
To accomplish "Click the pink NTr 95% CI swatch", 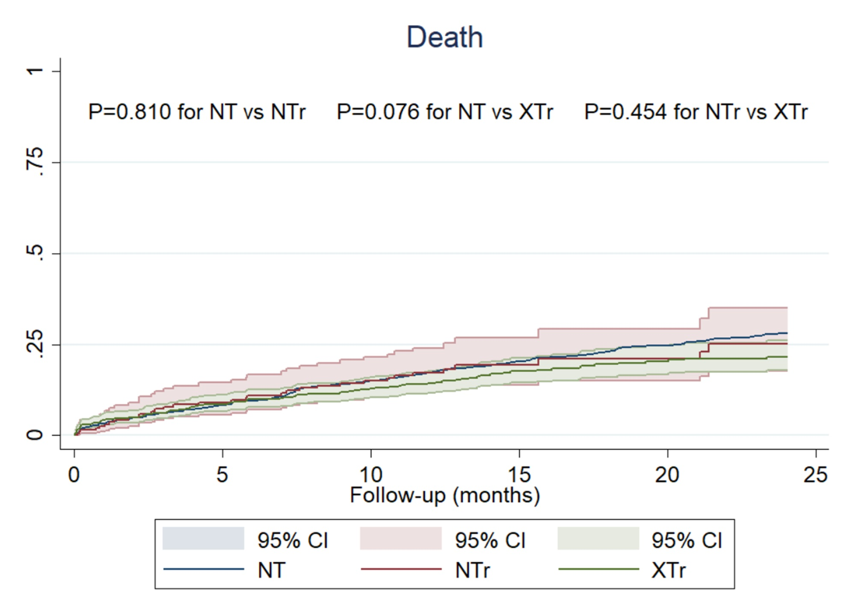I will pyautogui.click(x=401, y=538).
